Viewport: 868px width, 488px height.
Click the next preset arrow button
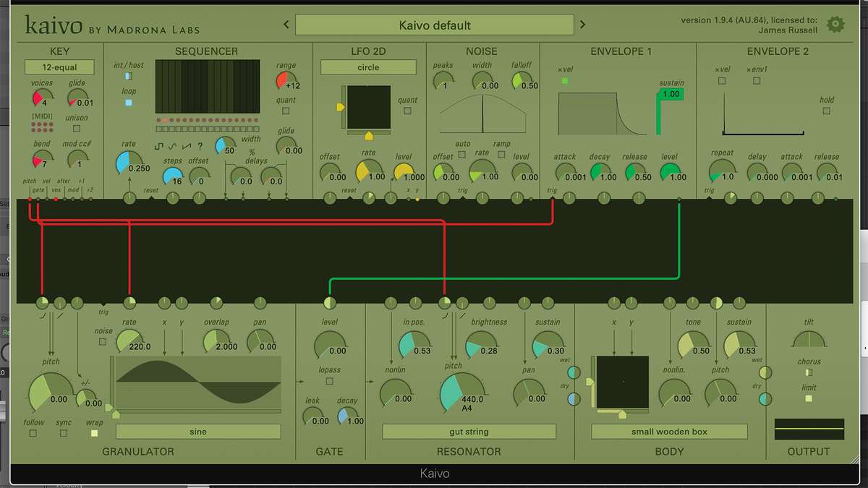point(583,24)
